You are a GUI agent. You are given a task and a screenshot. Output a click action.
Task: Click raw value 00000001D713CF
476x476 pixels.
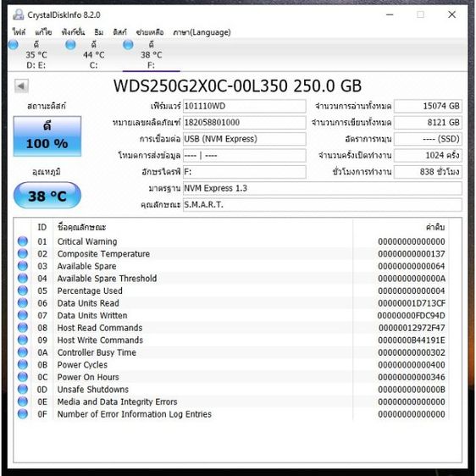[412, 303]
